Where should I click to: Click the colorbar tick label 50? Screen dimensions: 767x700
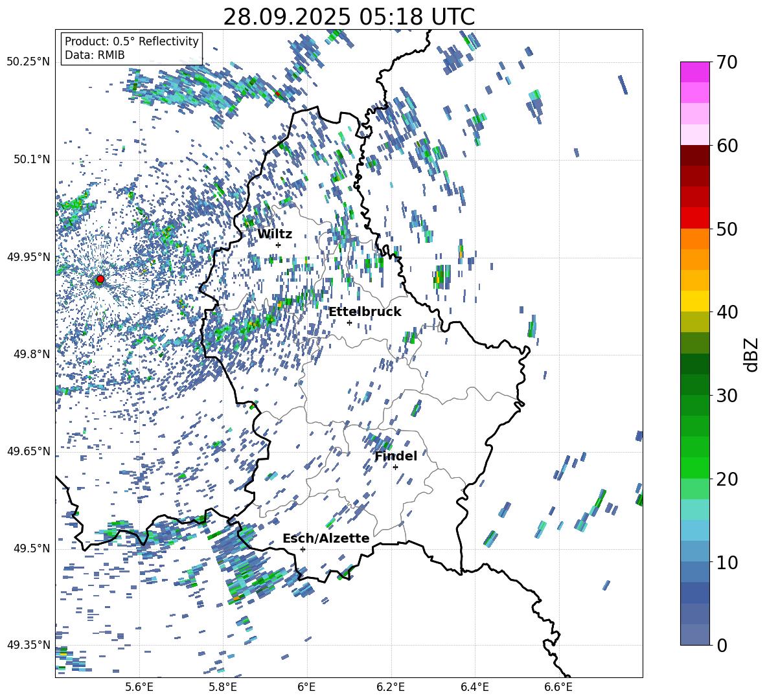tap(726, 229)
